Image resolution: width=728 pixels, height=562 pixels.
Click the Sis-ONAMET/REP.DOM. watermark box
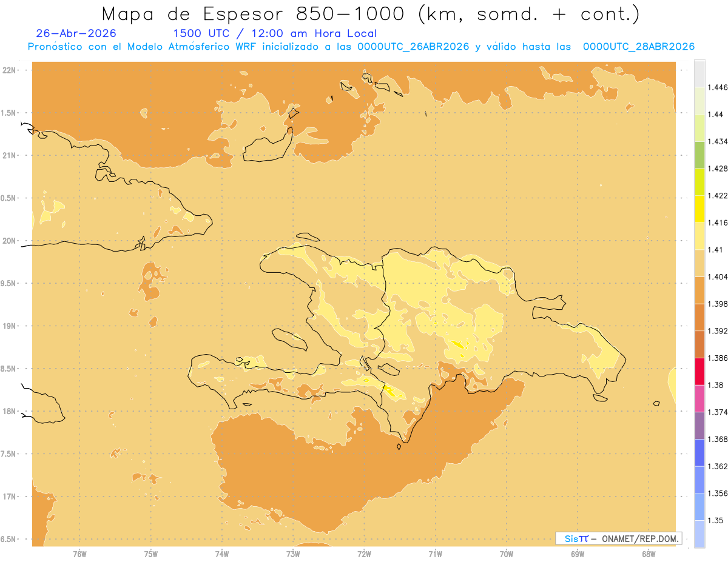coord(619,538)
